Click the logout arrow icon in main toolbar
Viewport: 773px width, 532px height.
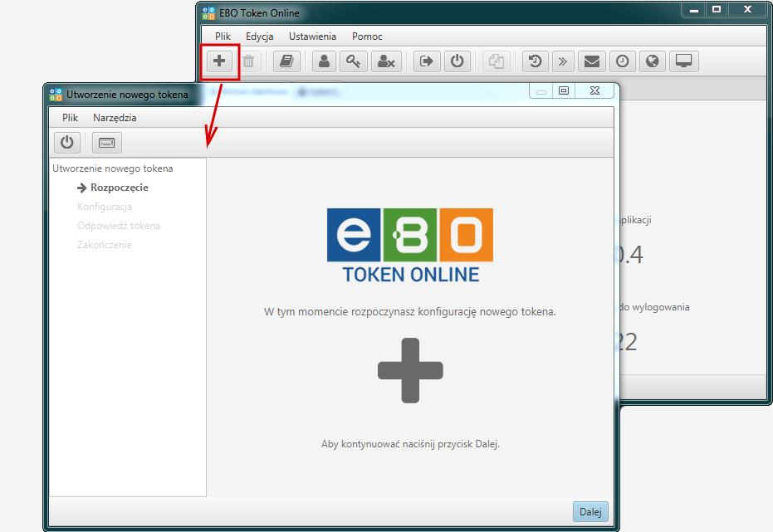point(427,61)
